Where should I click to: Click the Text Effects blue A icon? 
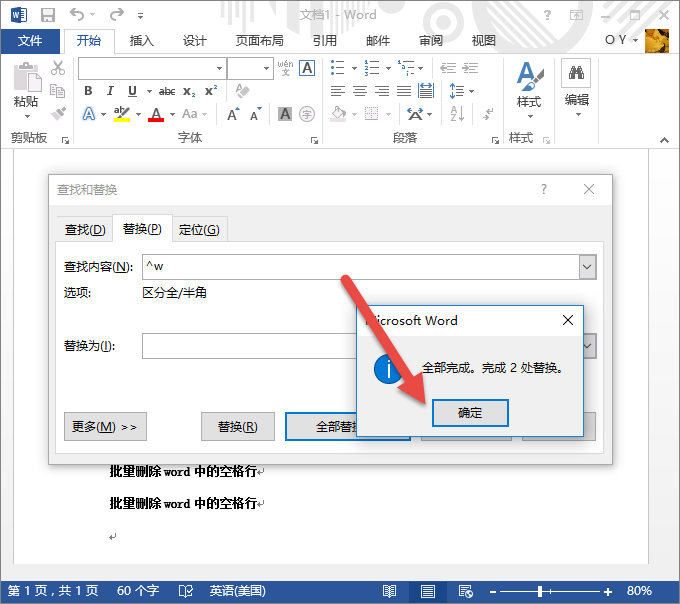tap(89, 114)
